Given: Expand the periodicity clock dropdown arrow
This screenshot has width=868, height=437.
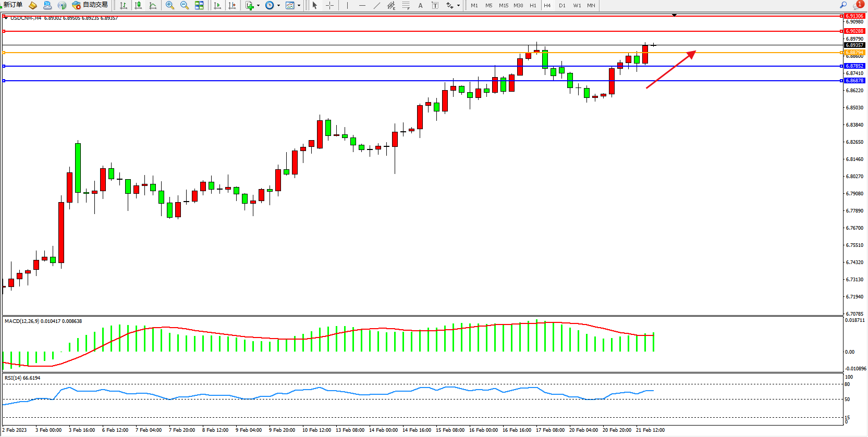Looking at the screenshot, I should click(278, 6).
